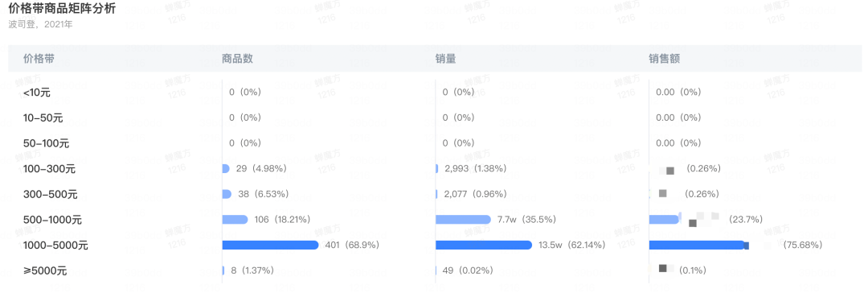This screenshot has height=293, width=868.
Task: Click the 商品数 column header
Action: point(237,59)
